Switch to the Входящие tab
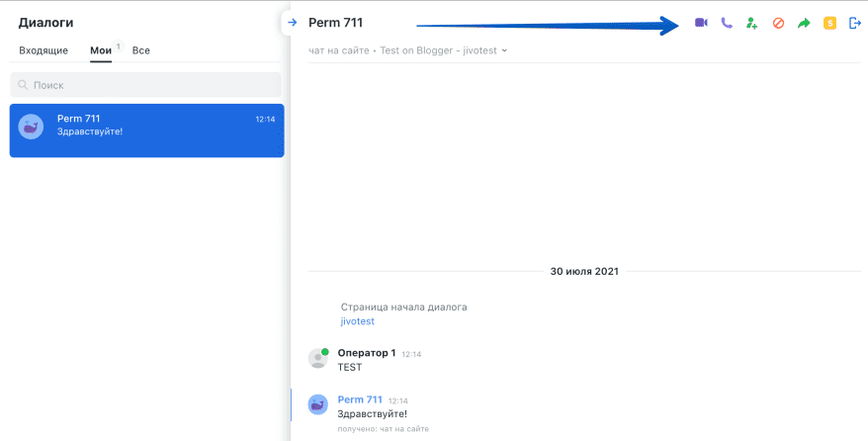The height and width of the screenshot is (441, 868). (x=43, y=50)
